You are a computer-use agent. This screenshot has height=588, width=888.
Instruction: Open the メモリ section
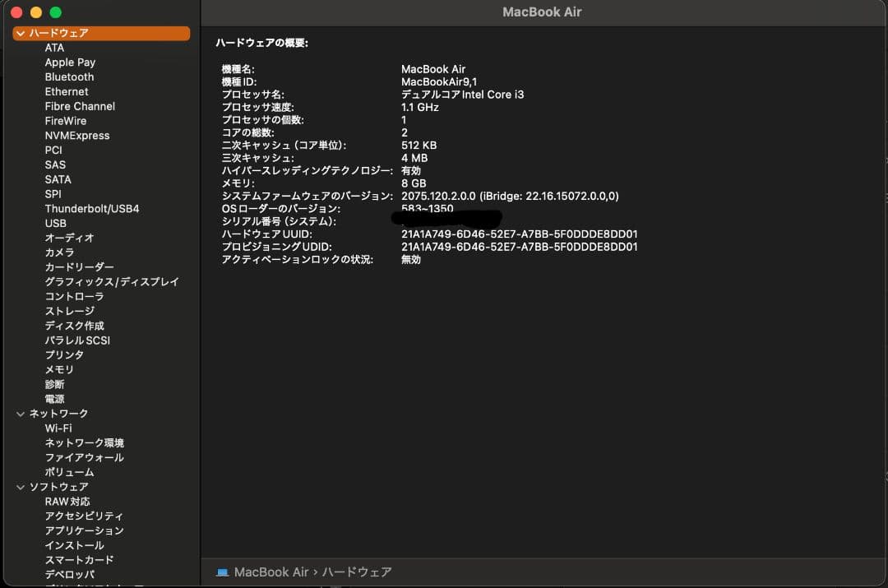[59, 369]
